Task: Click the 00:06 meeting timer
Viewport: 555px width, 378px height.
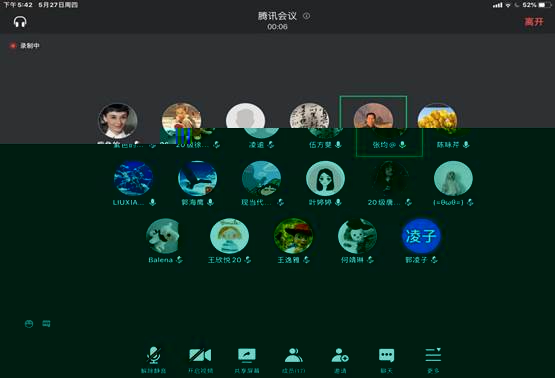Action: coord(277,27)
